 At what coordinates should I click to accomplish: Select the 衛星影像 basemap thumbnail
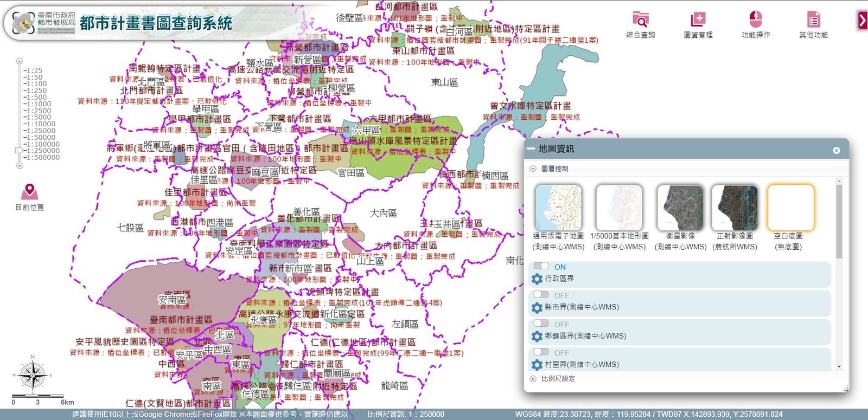(x=680, y=208)
